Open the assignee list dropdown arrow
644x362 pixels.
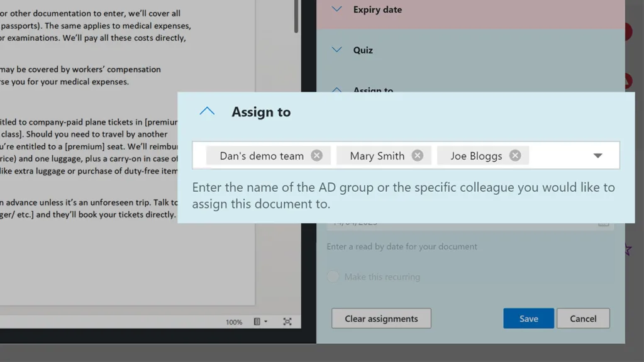tap(598, 156)
